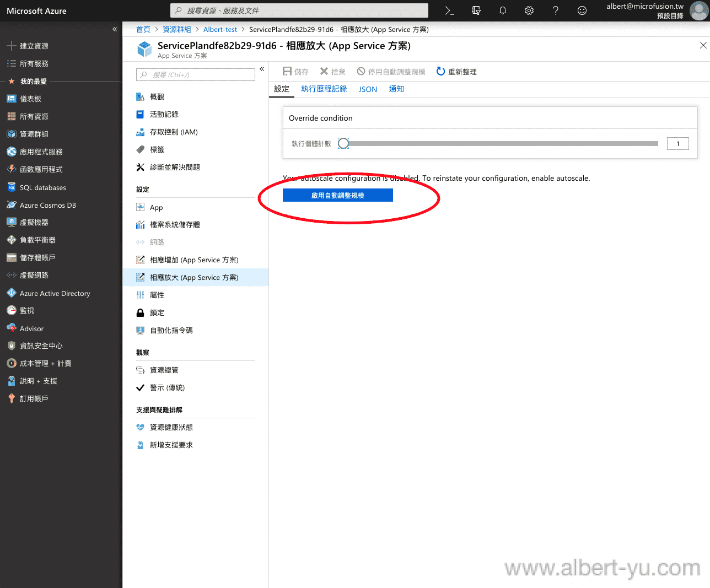Open Advisor icon in sidebar
The width and height of the screenshot is (710, 588).
tap(11, 328)
